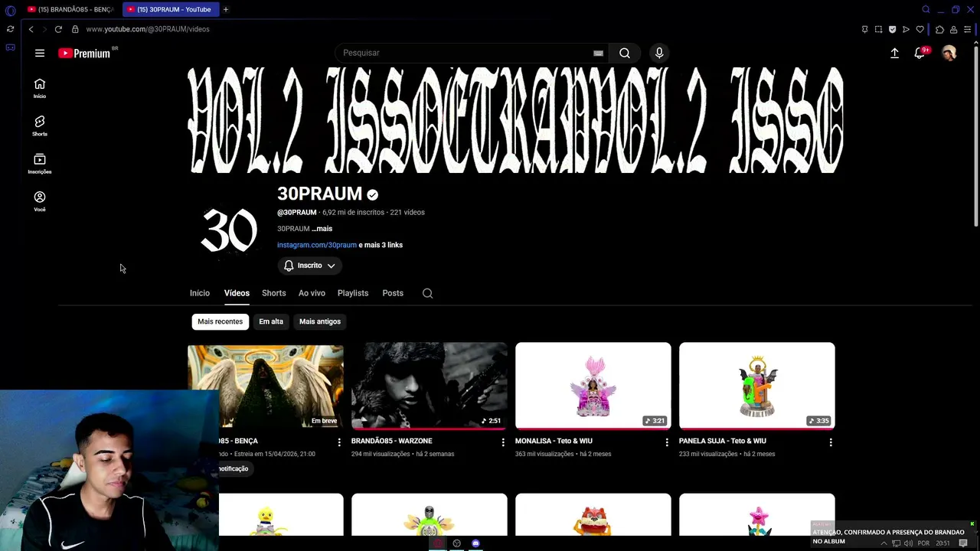Open the WARZONE video thumbnail
The height and width of the screenshot is (551, 980).
(430, 386)
